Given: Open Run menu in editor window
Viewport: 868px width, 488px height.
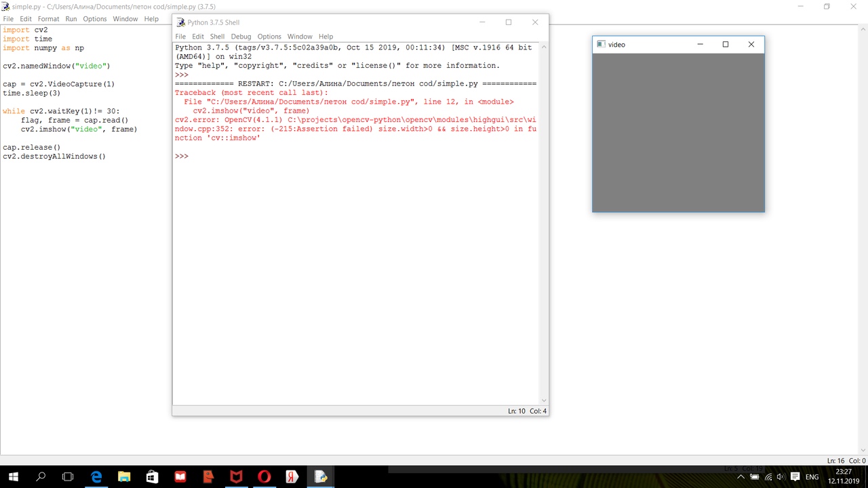Looking at the screenshot, I should tap(71, 19).
